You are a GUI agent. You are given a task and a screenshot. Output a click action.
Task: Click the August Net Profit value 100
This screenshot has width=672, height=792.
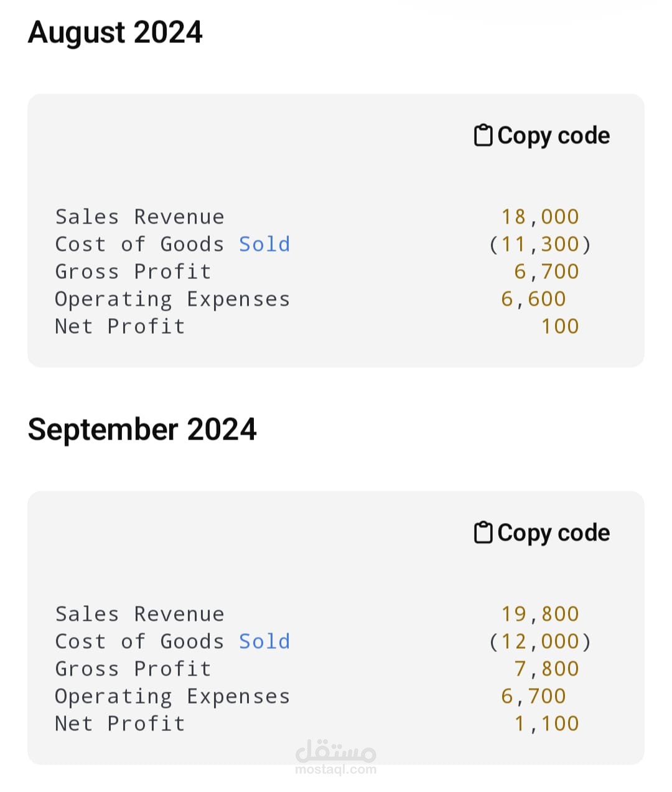point(560,326)
